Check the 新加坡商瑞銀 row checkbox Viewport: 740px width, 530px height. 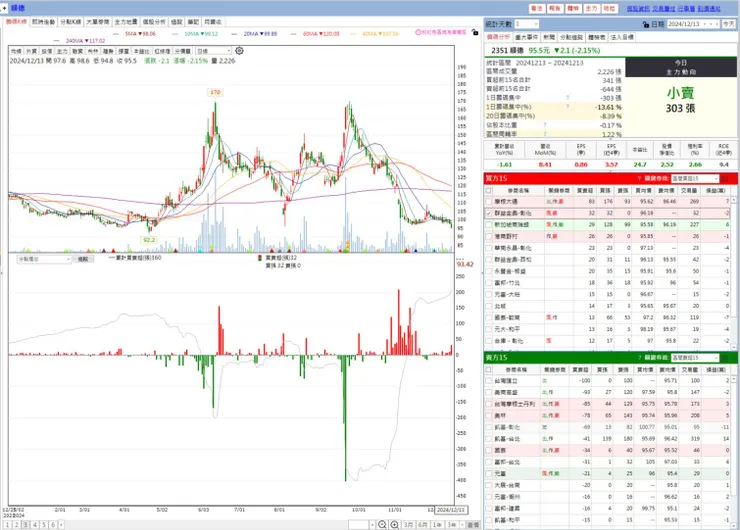(x=489, y=225)
